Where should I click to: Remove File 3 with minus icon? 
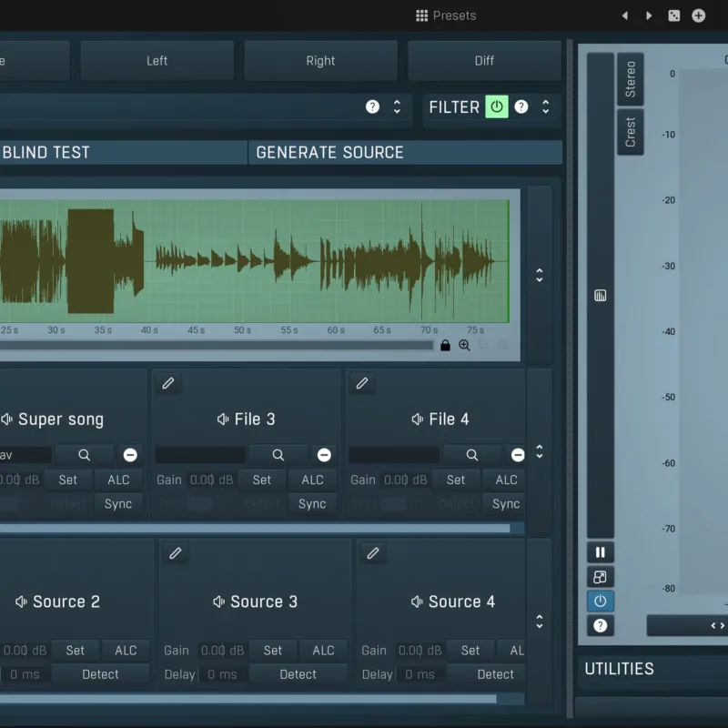(x=324, y=455)
